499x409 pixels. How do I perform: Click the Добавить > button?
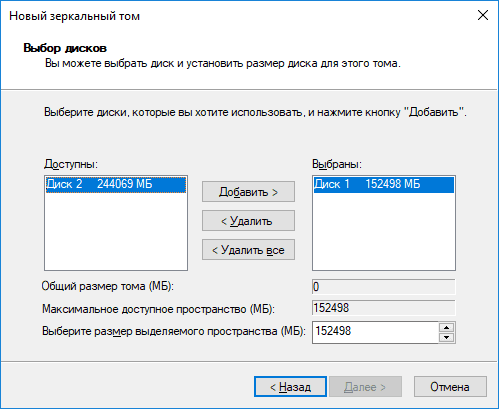248,192
